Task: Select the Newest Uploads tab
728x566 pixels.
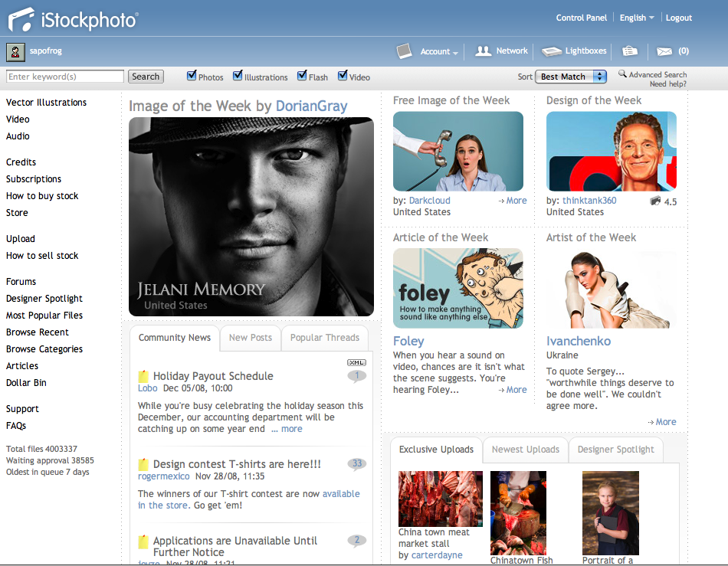Action: tap(526, 450)
